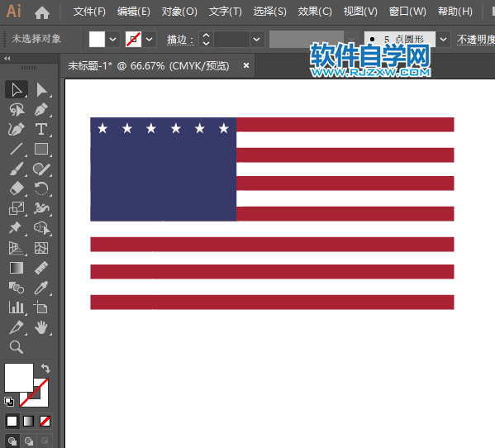Open the 效果(C) menu
Viewport: 495px width, 448px height.
pos(315,12)
